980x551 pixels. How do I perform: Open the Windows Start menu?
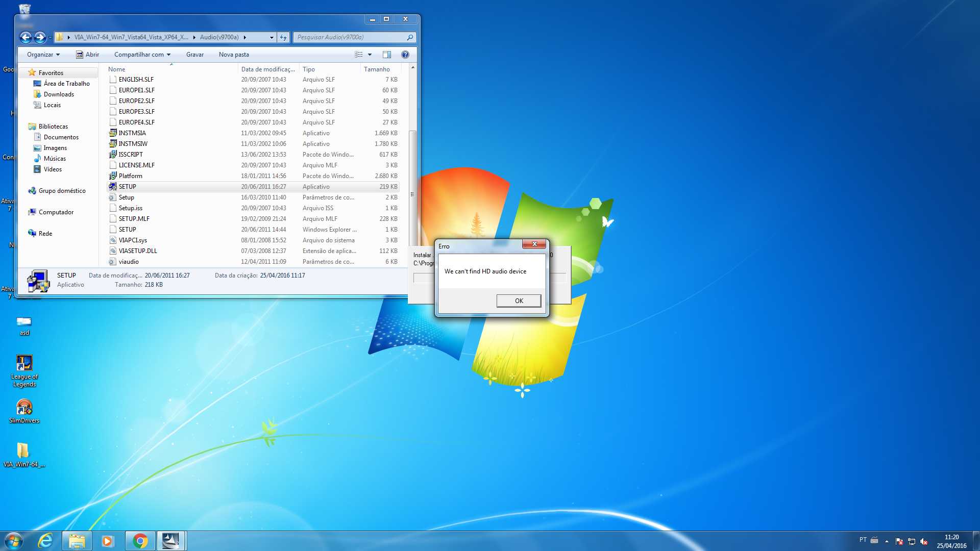pos(14,541)
